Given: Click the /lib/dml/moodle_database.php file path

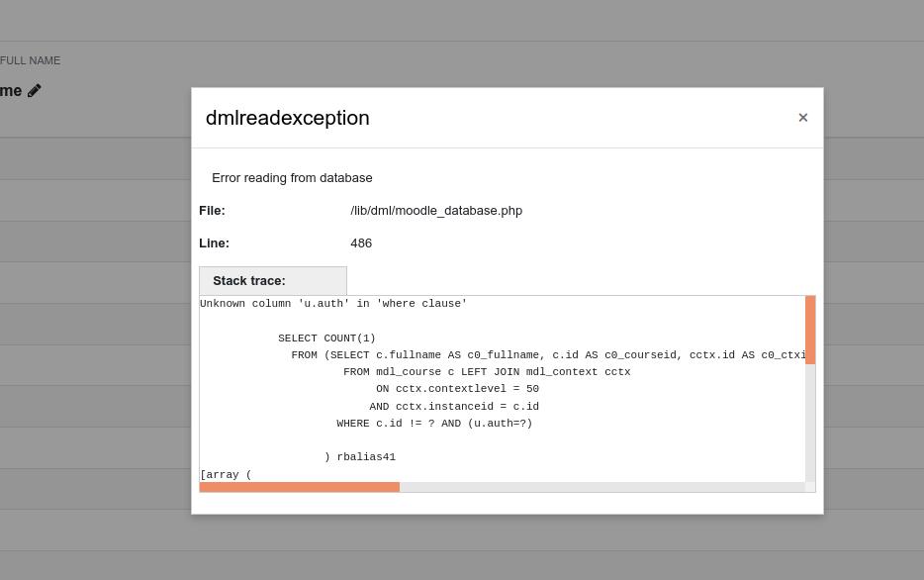Looking at the screenshot, I should (436, 211).
